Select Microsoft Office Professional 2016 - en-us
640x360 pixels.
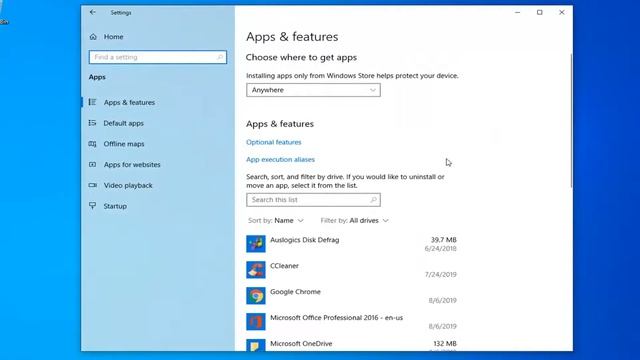[x=336, y=318]
